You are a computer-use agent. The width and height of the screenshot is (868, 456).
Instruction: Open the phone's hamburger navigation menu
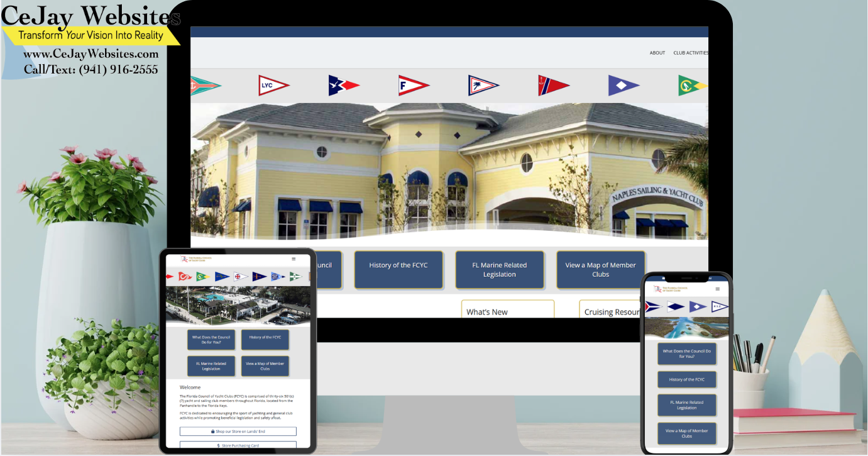717,289
